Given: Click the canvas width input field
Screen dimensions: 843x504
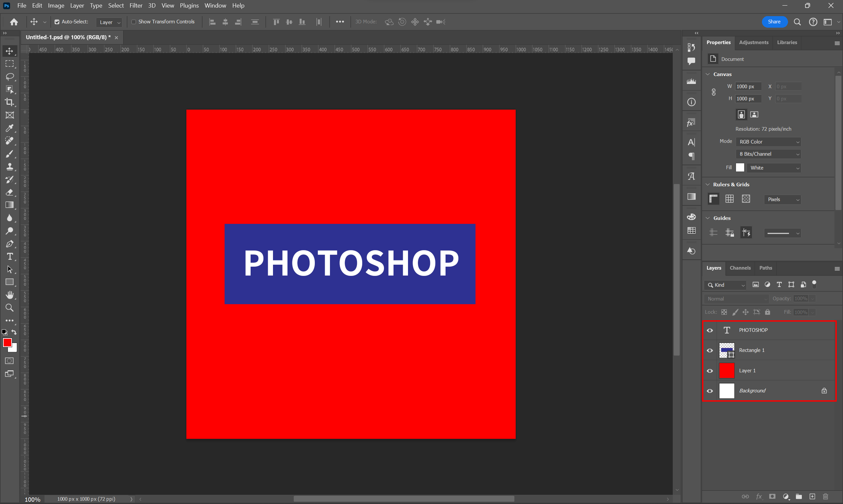Looking at the screenshot, I should coord(748,86).
